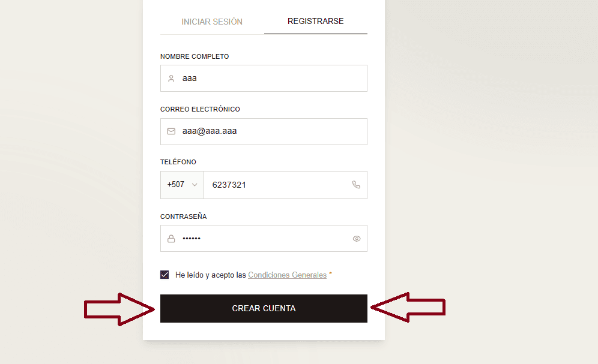This screenshot has width=598, height=364.
Task: Click the envelope icon in email field
Action: point(171,131)
